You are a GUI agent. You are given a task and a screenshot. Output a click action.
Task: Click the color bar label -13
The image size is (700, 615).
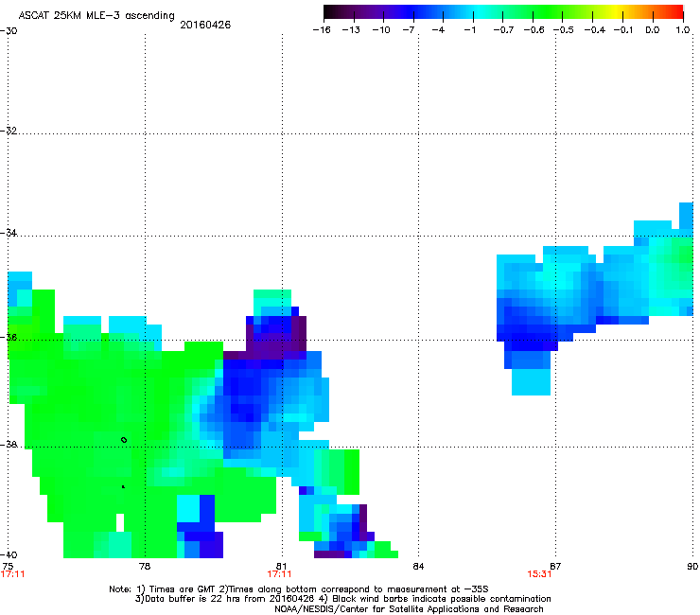351,30
